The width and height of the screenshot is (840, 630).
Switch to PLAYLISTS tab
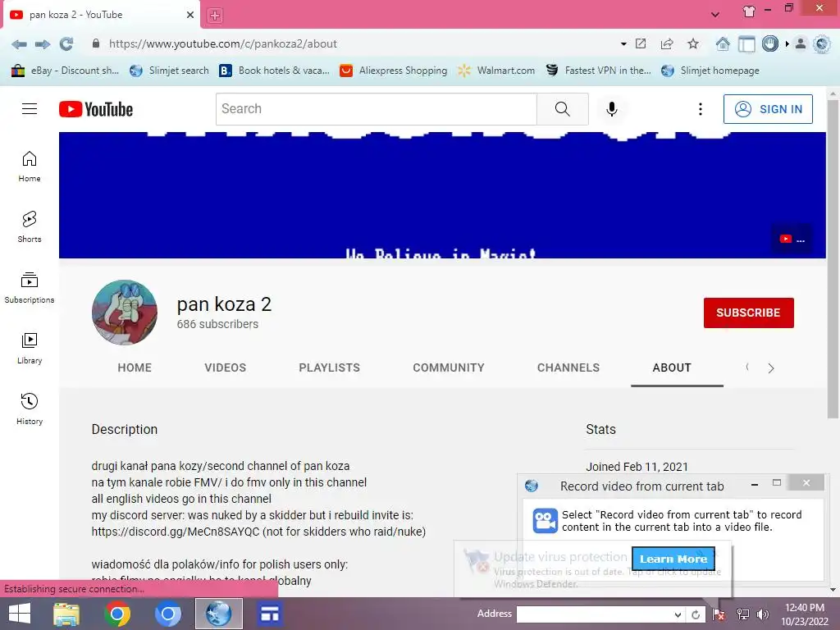click(330, 367)
